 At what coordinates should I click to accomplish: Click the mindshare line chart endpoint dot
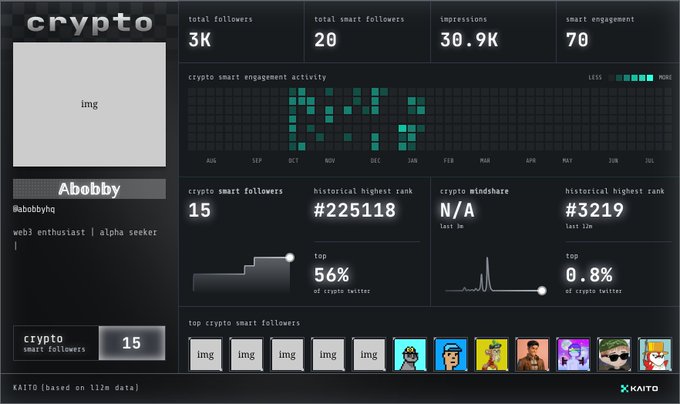click(x=542, y=290)
